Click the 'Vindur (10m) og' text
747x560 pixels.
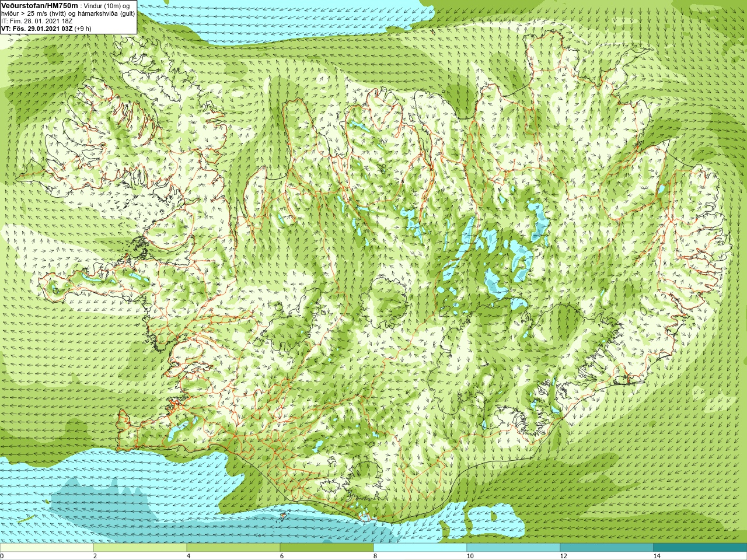coord(107,6)
